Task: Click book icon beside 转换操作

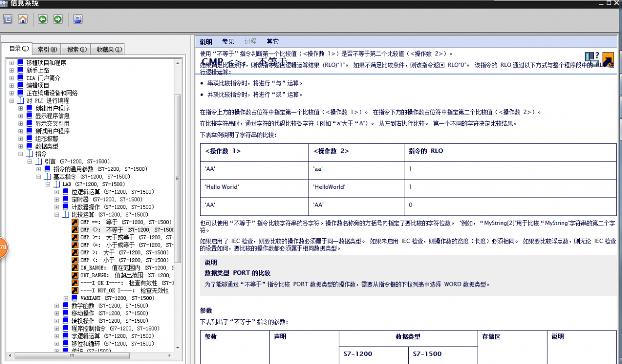Action: pos(66,321)
